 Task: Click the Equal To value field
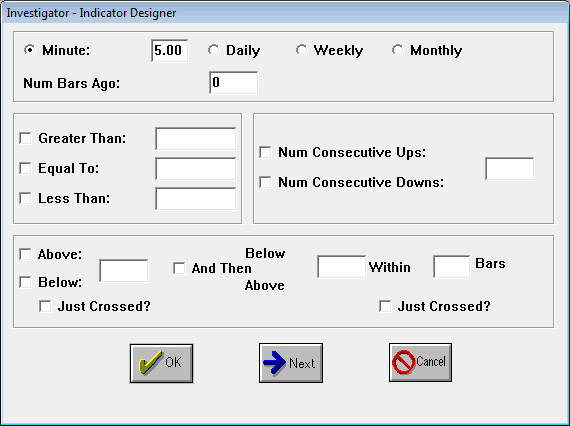[x=196, y=168]
